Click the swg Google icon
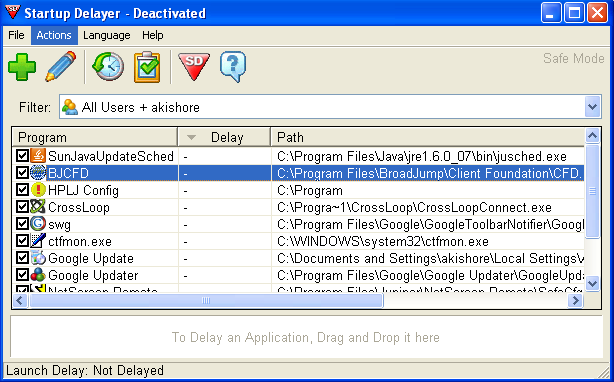The image size is (614, 382). 38,224
